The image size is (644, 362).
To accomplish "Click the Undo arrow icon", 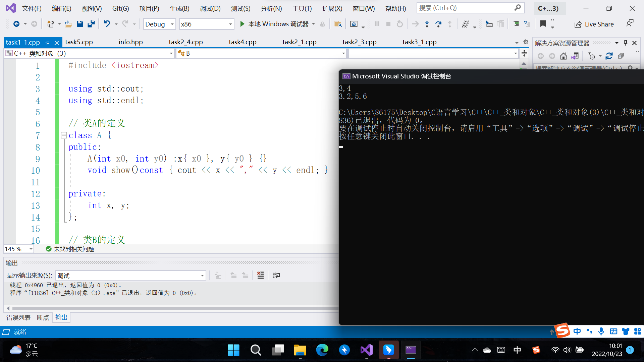I will [107, 24].
